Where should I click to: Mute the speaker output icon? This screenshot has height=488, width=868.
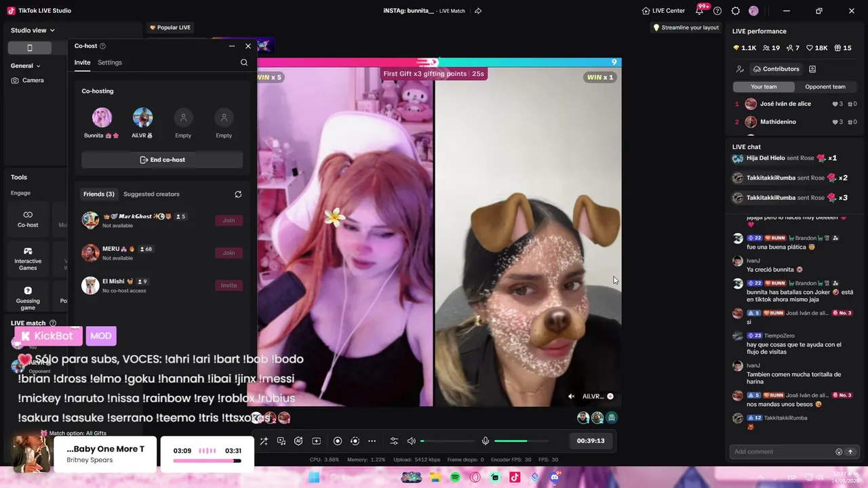pyautogui.click(x=411, y=441)
